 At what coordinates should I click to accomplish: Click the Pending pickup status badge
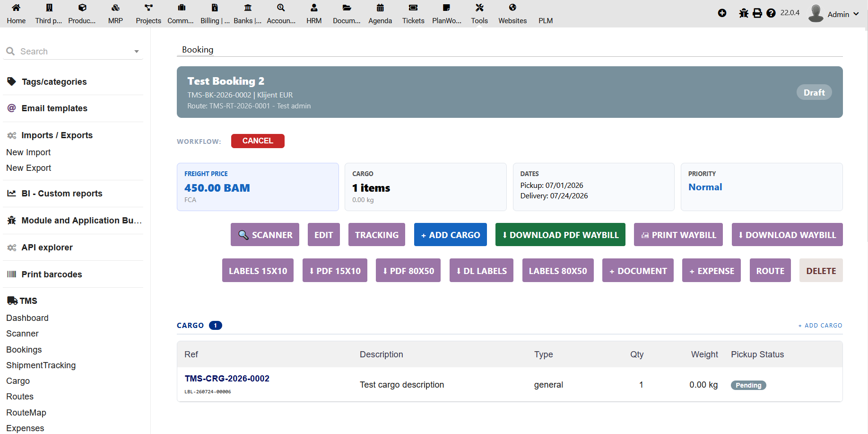(x=748, y=385)
